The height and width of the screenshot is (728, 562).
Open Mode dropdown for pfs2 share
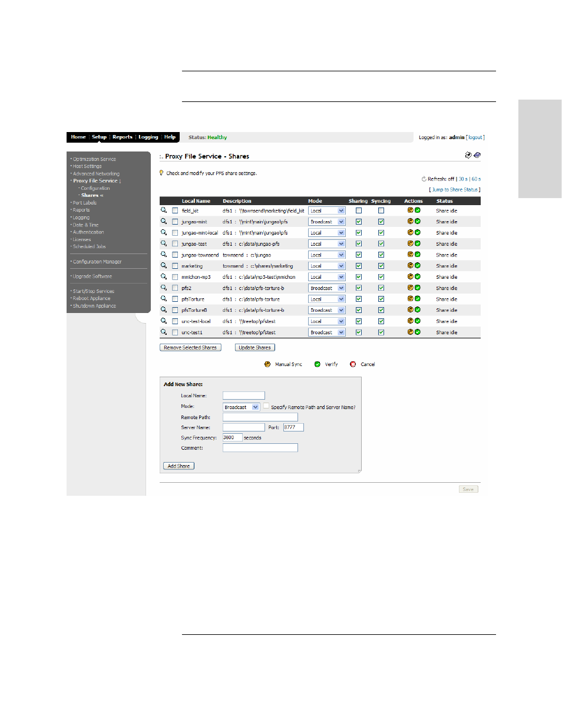(327, 288)
